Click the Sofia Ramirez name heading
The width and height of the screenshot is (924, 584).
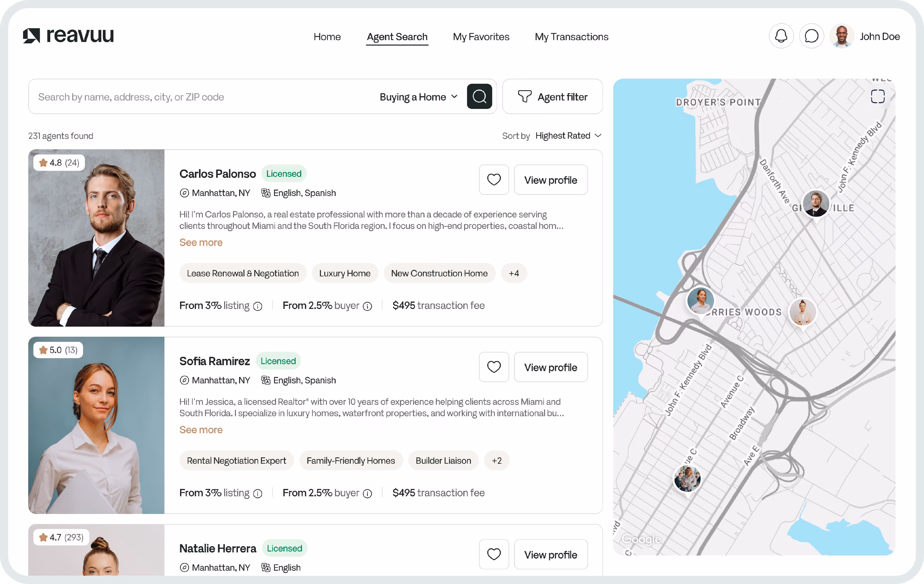pos(214,361)
